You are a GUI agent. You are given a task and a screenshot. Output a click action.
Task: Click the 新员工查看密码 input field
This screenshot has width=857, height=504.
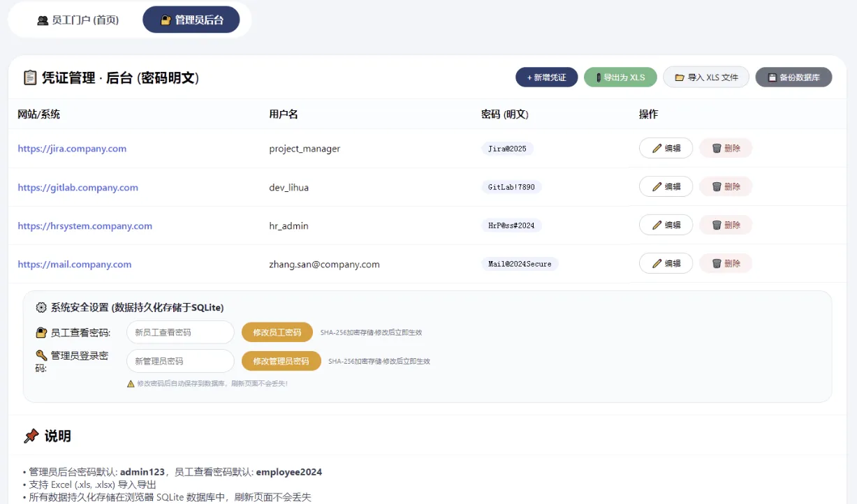pos(180,332)
